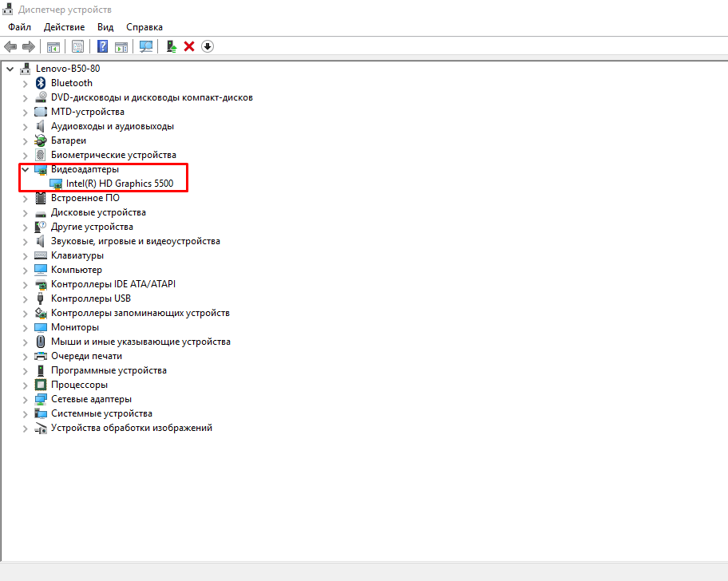The height and width of the screenshot is (581, 728).
Task: Click the Процессоры CPU icon
Action: 41,385
